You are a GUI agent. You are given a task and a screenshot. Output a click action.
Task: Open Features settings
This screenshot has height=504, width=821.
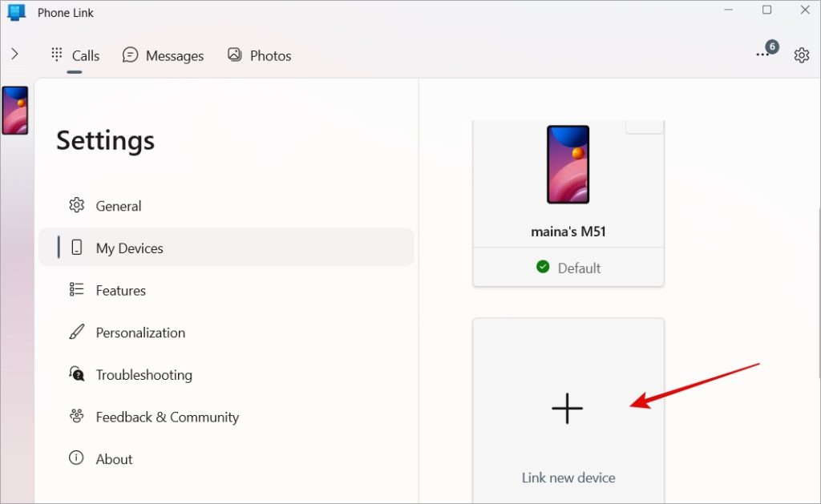pyautogui.click(x=120, y=290)
